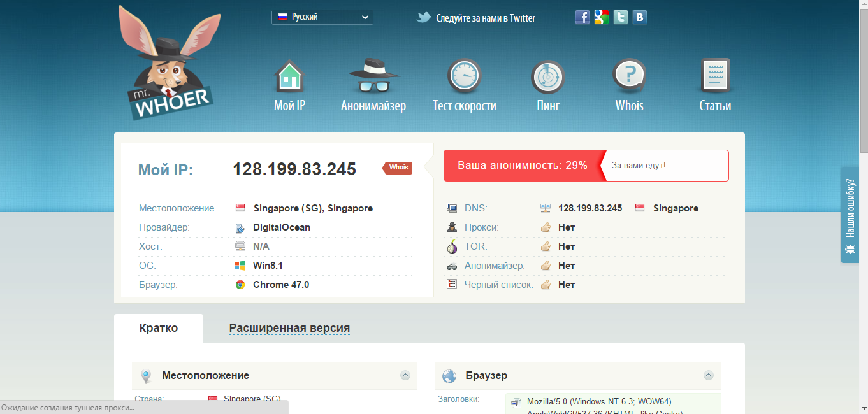Open the Статьи notepad icon

(715, 76)
